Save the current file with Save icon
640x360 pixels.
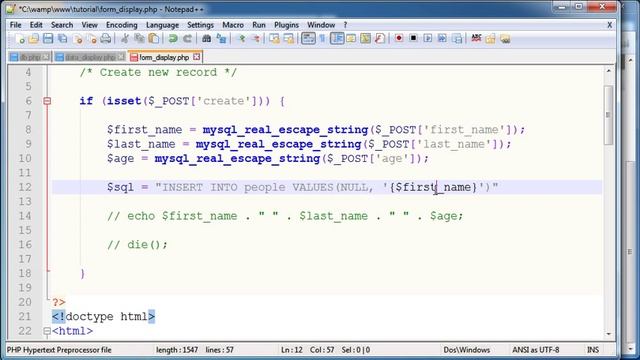pyautogui.click(x=48, y=39)
